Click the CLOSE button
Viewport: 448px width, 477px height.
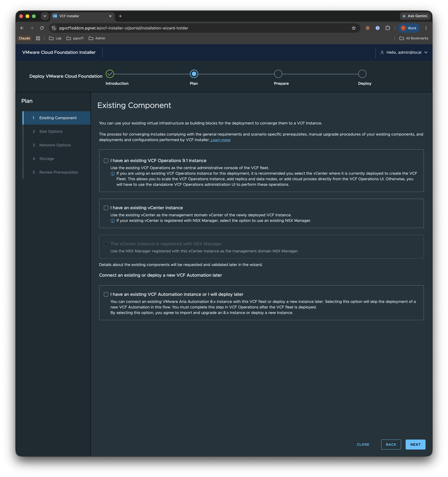coord(363,444)
